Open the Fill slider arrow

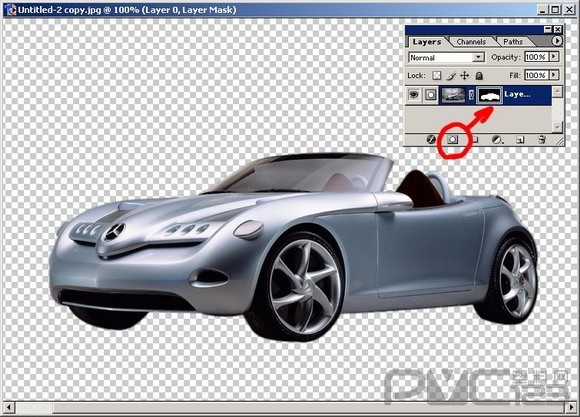click(554, 75)
